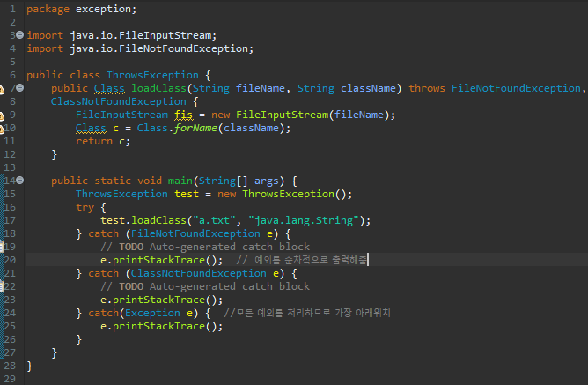Click method name 'loadClass' on line 7
Screen dimensions: 588x385
click(158, 88)
